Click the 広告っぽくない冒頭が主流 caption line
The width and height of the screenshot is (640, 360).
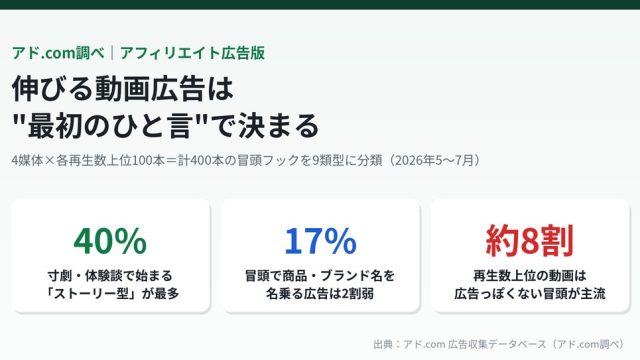click(530, 293)
